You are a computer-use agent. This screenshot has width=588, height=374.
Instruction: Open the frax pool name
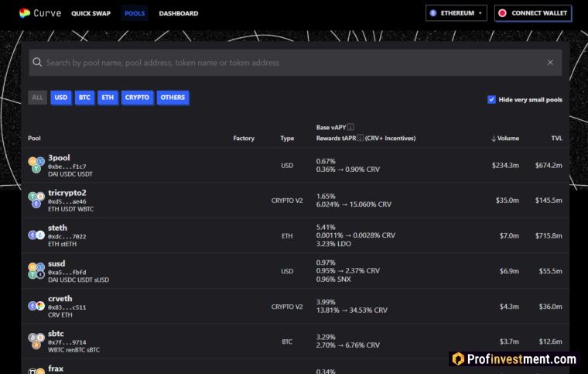click(56, 369)
